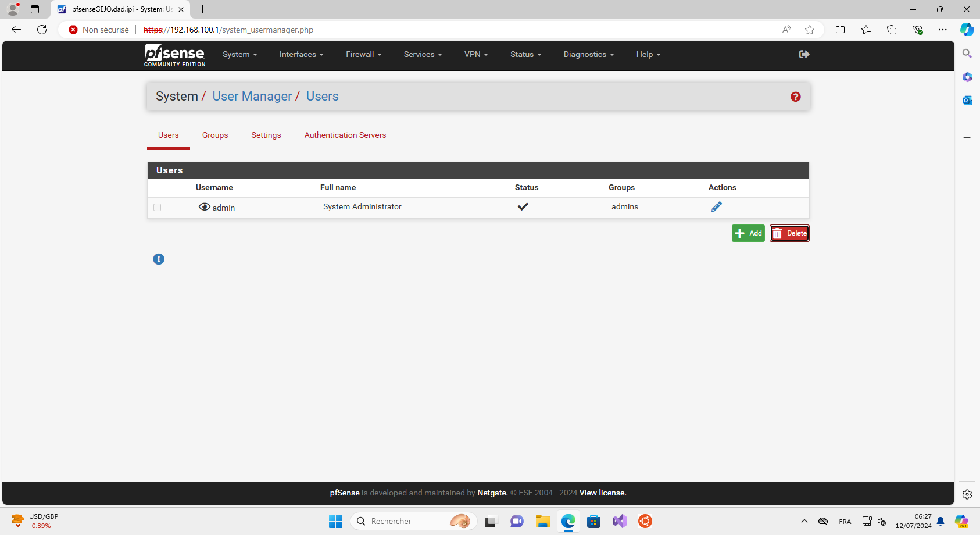Screen dimensions: 980x535
Task: Open the USD/GBP widget on taskbar
Action: tap(35, 521)
